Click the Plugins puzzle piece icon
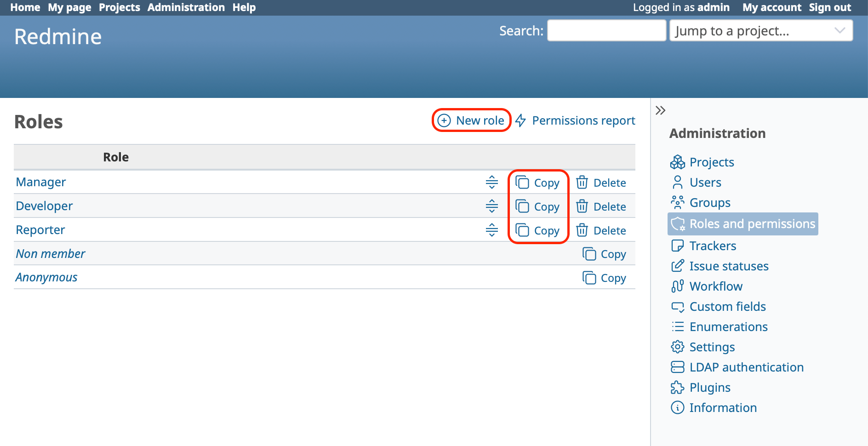The width and height of the screenshot is (868, 446). coord(677,388)
